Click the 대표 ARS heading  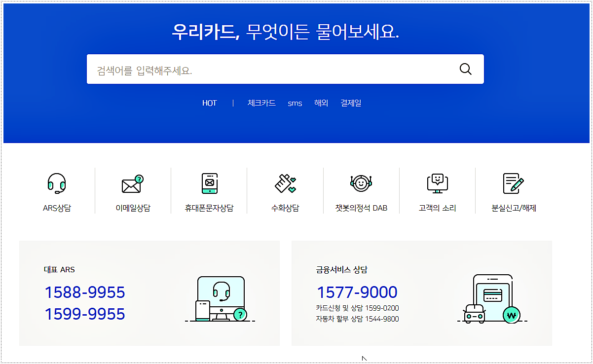59,270
